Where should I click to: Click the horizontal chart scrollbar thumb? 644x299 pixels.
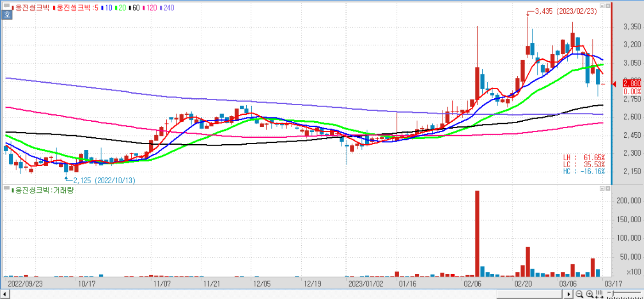pos(530,293)
